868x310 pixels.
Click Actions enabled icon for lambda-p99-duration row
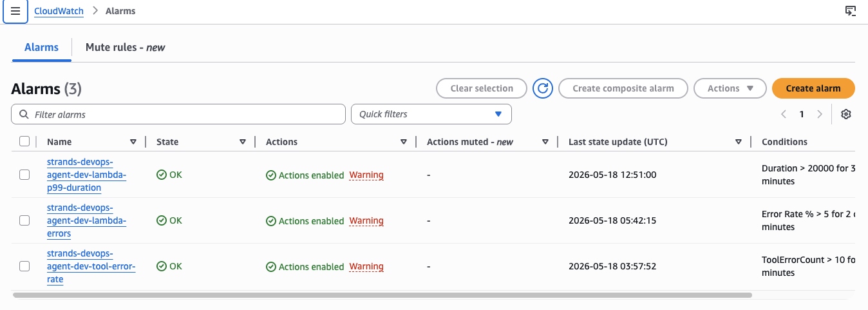271,175
